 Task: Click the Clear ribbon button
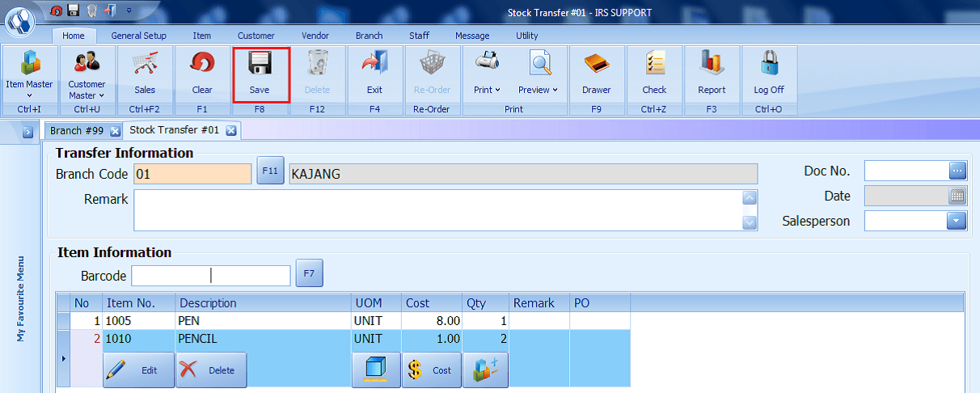click(x=202, y=74)
